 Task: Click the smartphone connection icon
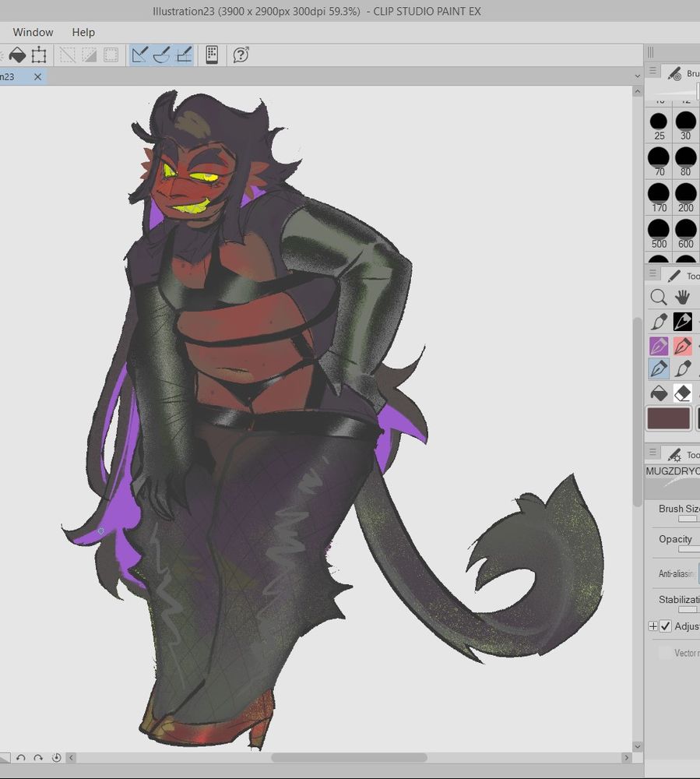pos(212,55)
